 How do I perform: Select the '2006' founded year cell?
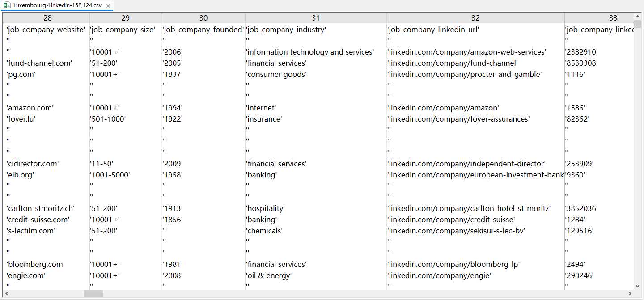pyautogui.click(x=203, y=52)
